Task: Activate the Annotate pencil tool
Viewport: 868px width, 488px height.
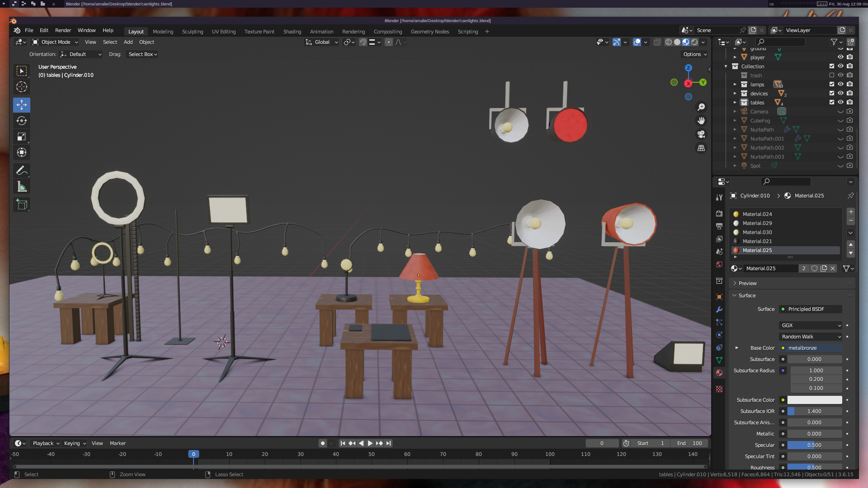Action: (x=21, y=170)
